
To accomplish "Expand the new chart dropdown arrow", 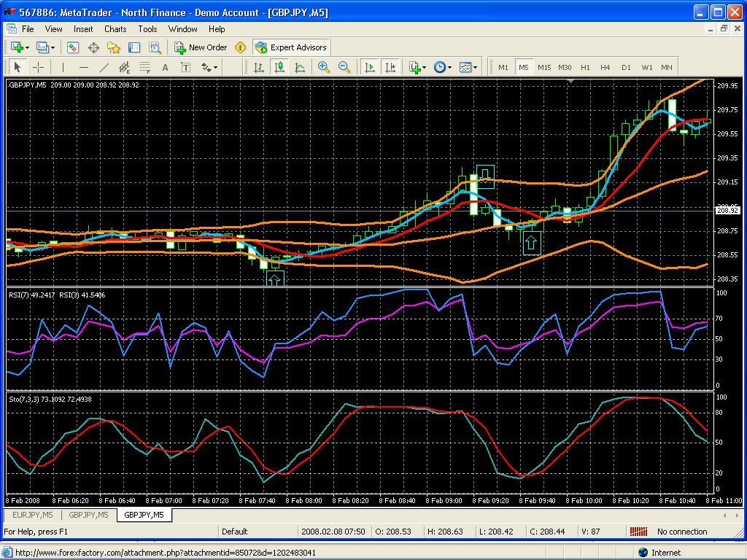I will coord(27,47).
